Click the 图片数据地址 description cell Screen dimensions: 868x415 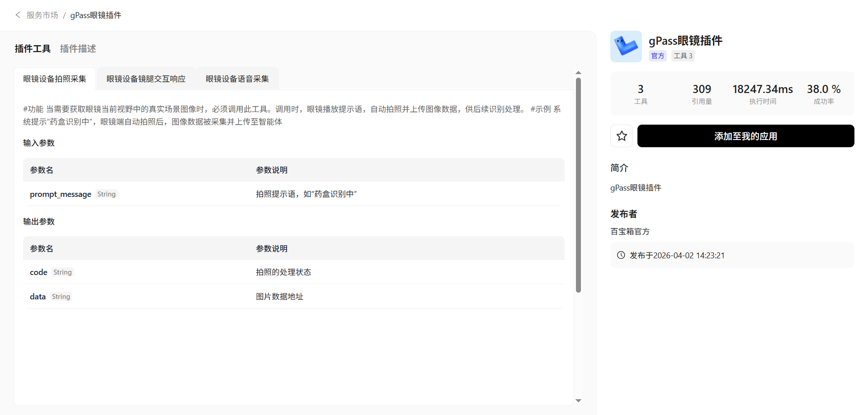coord(279,296)
